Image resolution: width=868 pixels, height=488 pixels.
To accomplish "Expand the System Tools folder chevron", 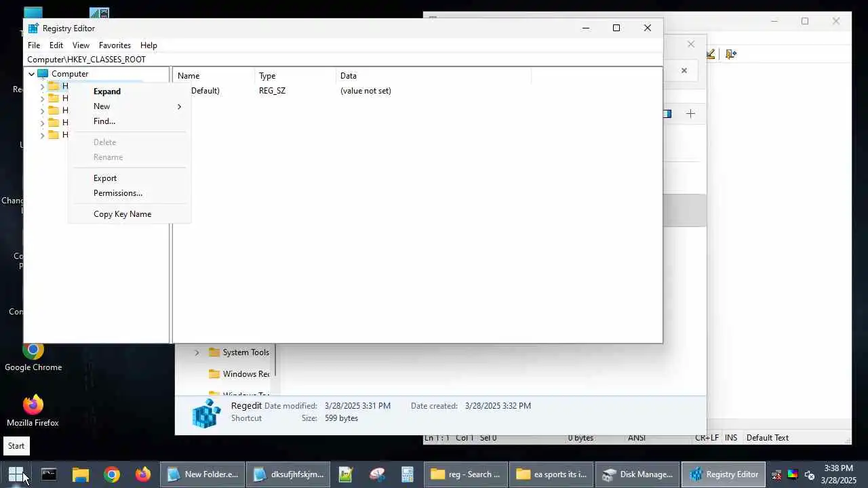I will [197, 352].
